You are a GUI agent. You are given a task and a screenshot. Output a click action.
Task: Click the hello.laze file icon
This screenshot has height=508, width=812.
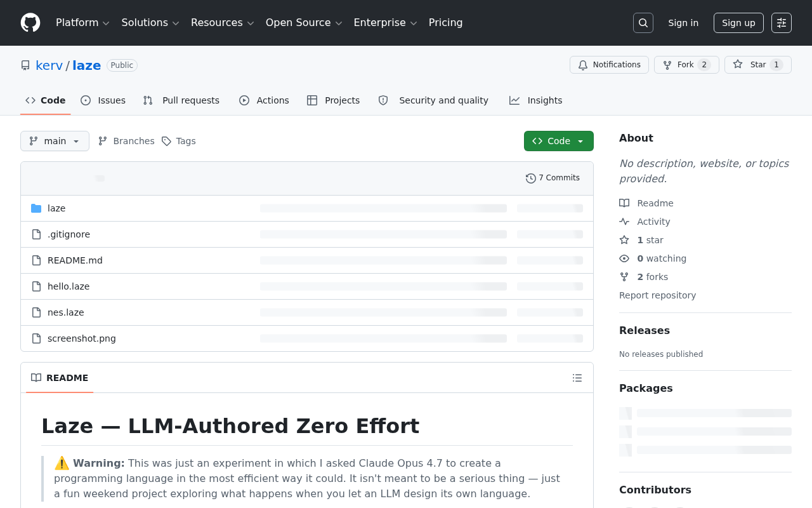(36, 286)
